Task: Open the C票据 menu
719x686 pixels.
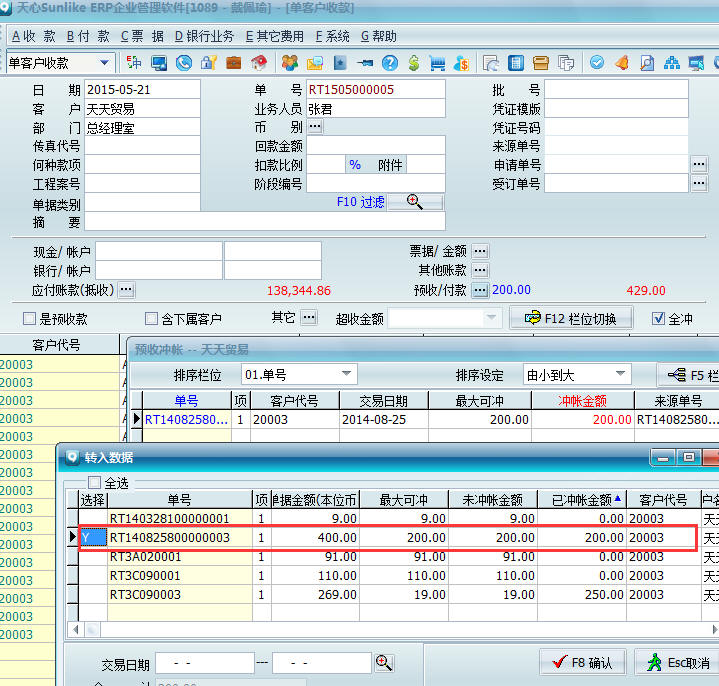Action: pos(142,36)
